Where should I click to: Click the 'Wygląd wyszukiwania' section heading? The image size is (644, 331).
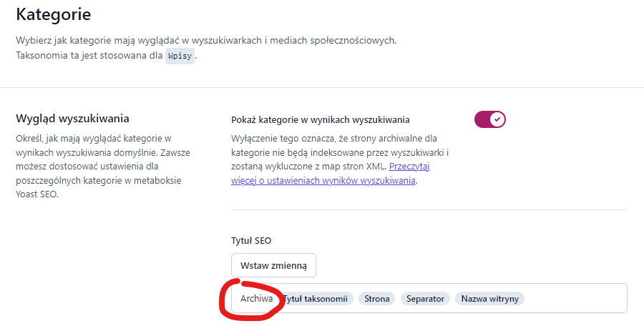click(77, 118)
